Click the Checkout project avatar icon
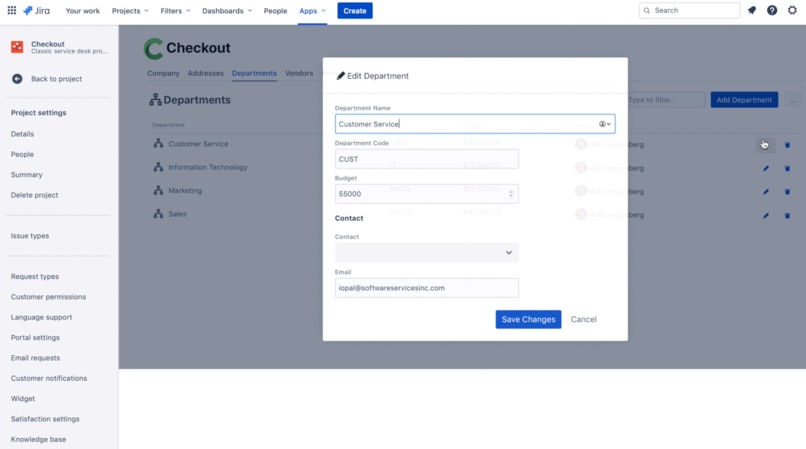The width and height of the screenshot is (806, 449). [x=17, y=47]
